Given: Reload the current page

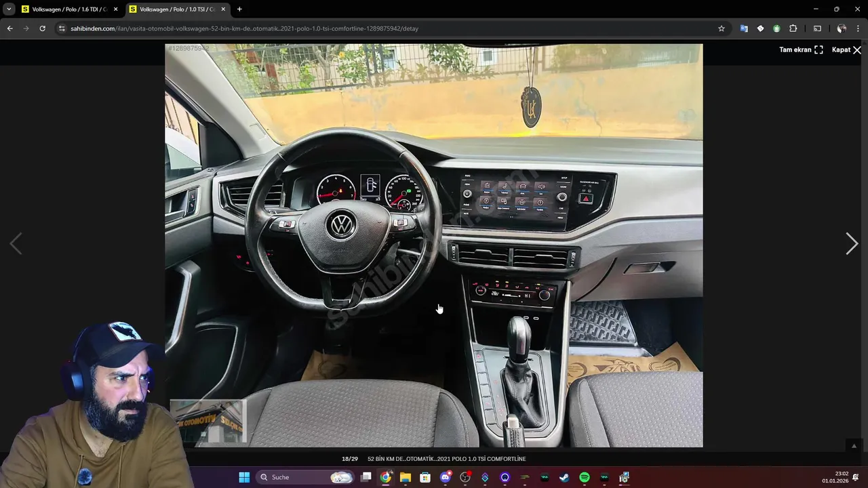Looking at the screenshot, I should pos(42,28).
